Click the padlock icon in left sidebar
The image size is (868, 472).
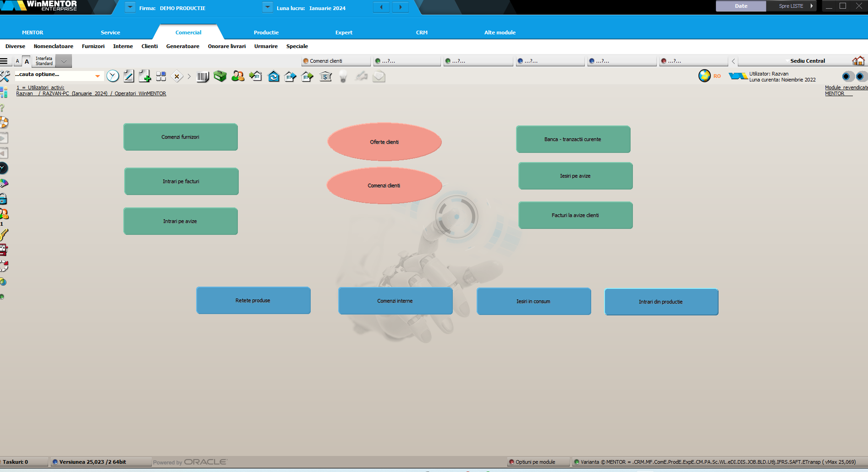coord(3,199)
